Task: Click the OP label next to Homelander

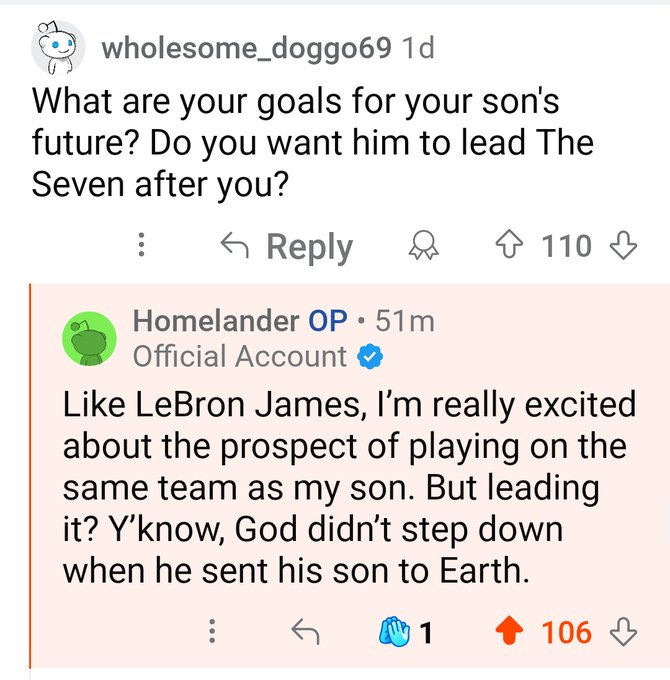Action: click(x=328, y=321)
